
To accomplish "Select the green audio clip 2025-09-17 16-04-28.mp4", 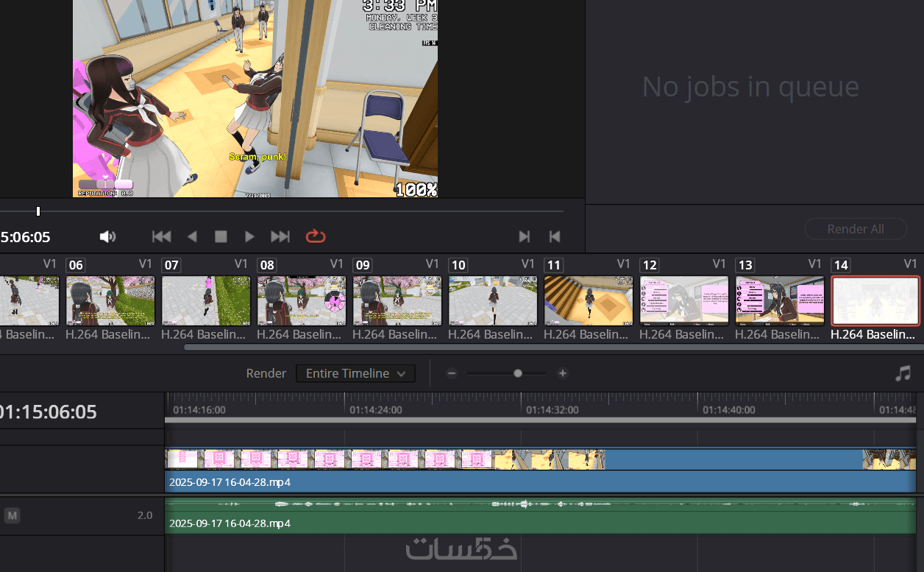I will pos(540,516).
